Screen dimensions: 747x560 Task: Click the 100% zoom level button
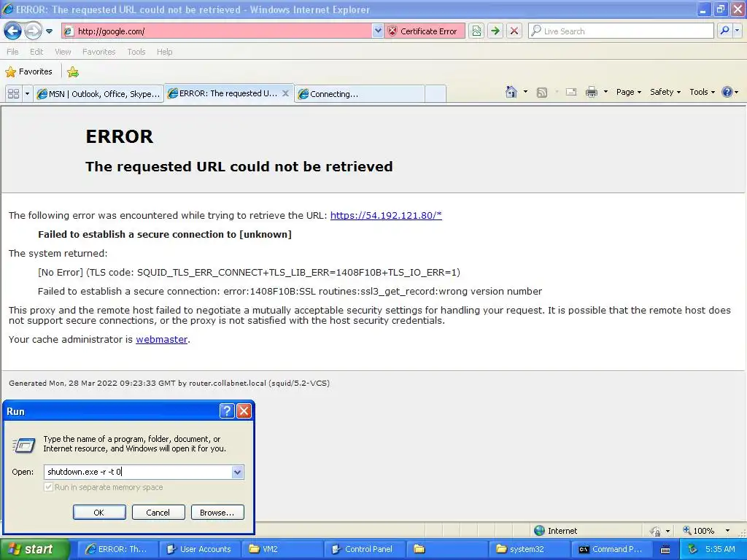coord(699,531)
